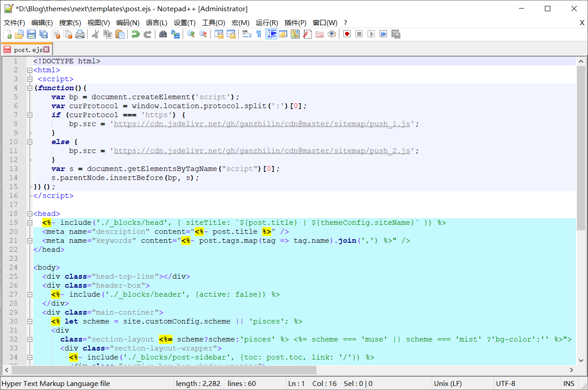The image size is (588, 390).
Task: Collapse the fold marker on line 34
Action: coord(30,357)
